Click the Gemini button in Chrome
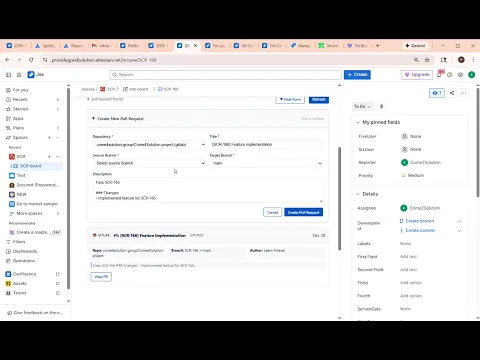The height and width of the screenshot is (360, 480). 415,46
